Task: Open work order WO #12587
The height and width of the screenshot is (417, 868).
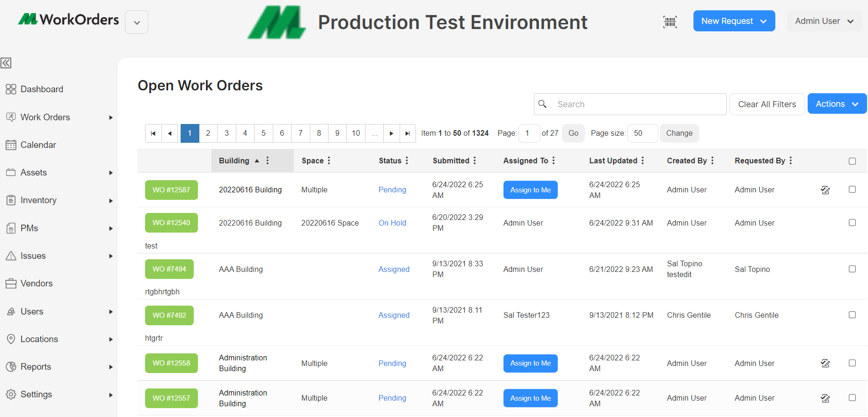Action: click(x=171, y=190)
